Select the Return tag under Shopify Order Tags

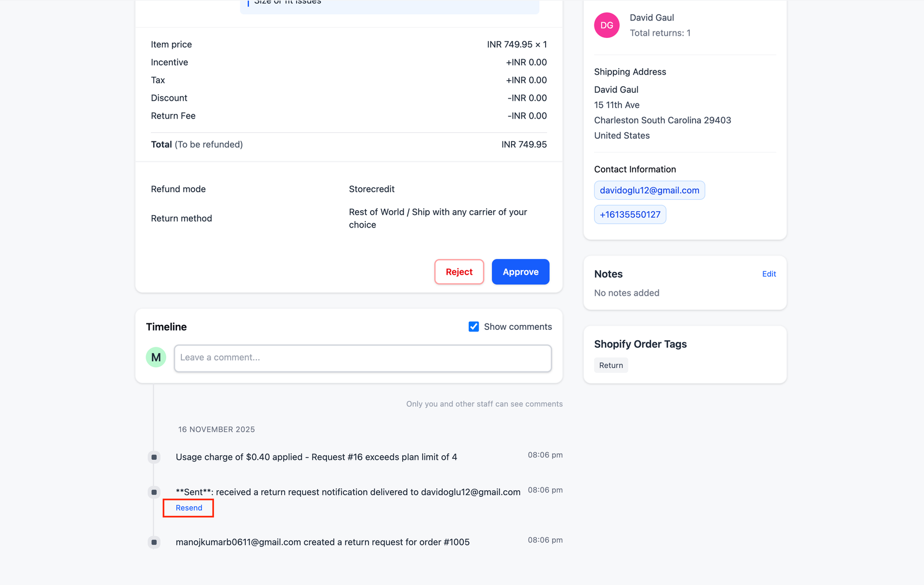[611, 365]
